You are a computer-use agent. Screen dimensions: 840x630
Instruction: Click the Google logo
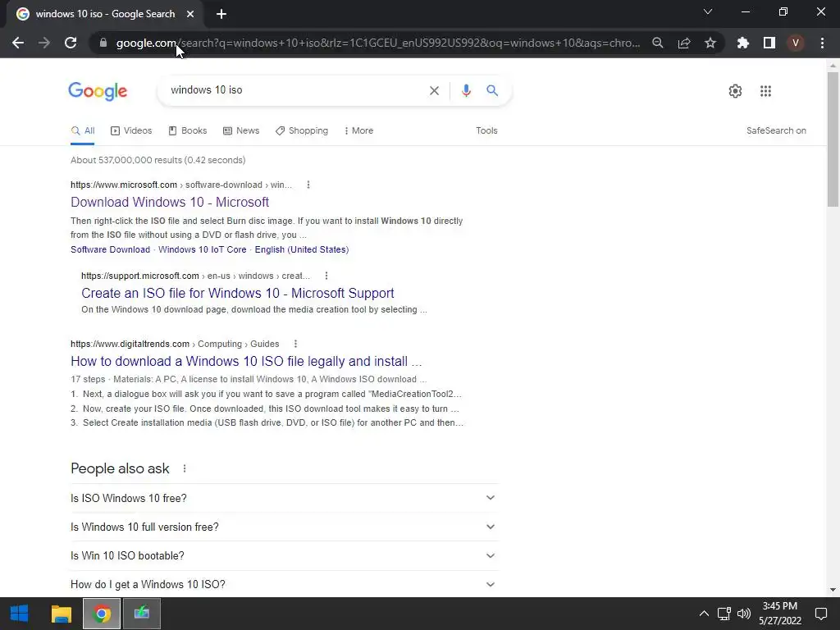[98, 91]
